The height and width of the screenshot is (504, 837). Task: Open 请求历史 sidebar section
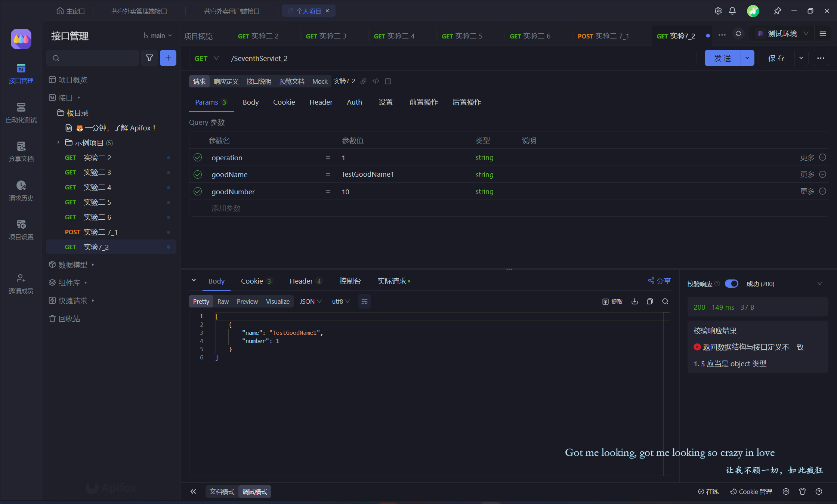[x=21, y=191]
